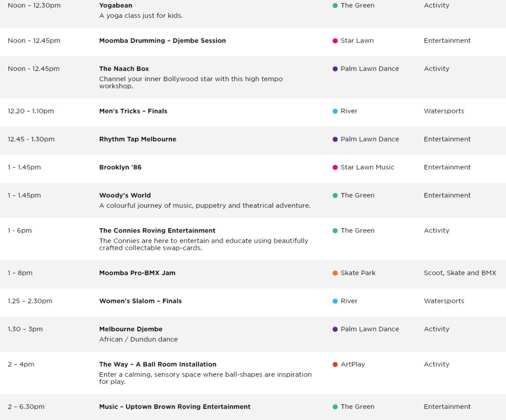Click the red dot beside ArtPlay

335,364
